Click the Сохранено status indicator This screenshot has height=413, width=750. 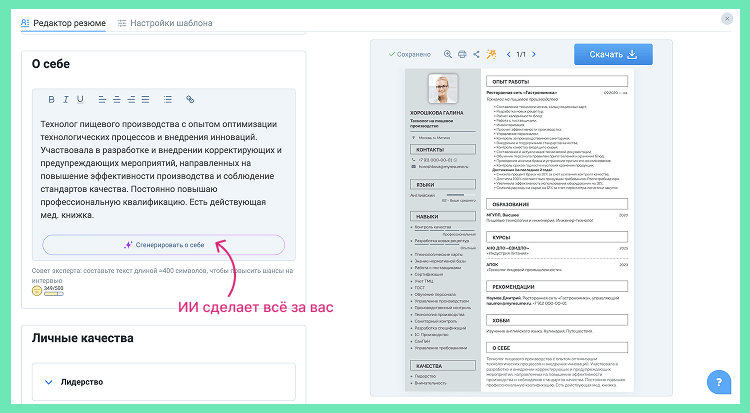[x=409, y=55]
